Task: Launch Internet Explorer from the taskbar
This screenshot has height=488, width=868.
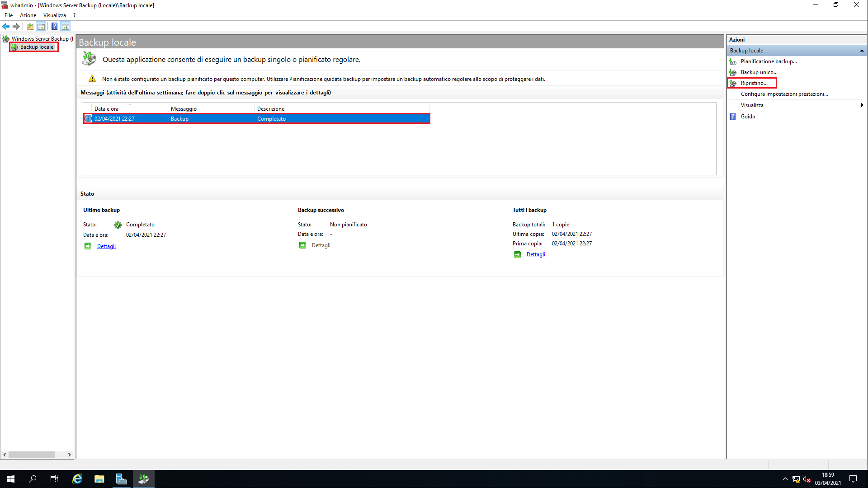Action: (77, 479)
